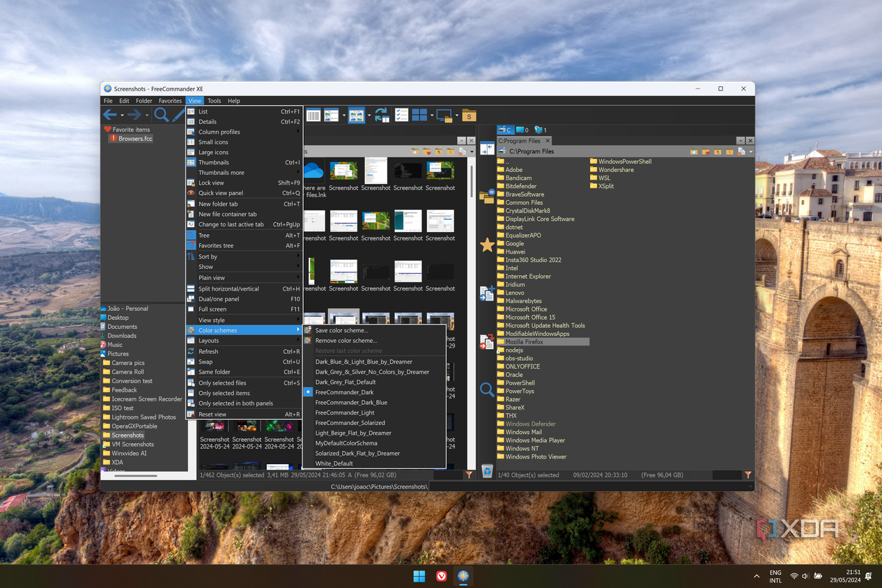
Task: Choose Reset view in View menu
Action: click(244, 415)
